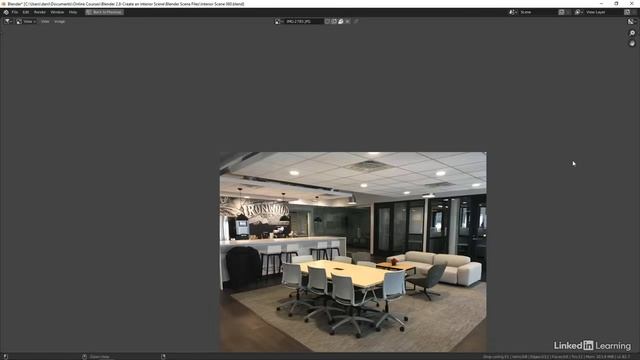Click the View Layer name field
This screenshot has width=640, height=360.
(604, 12)
